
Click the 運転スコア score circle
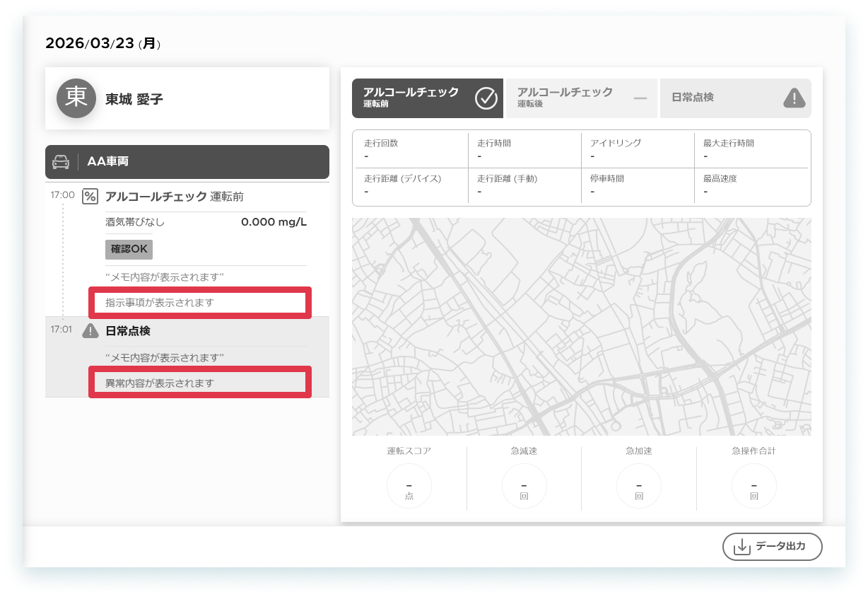[x=409, y=486]
